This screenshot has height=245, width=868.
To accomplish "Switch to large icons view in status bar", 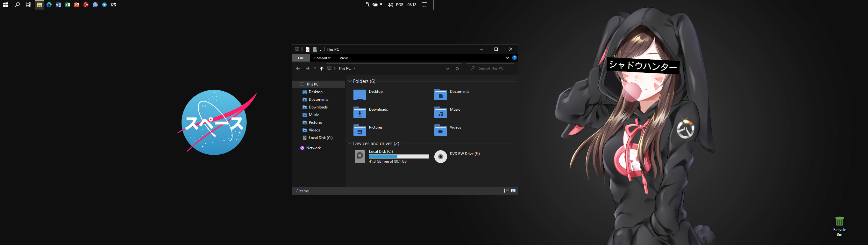I will (513, 191).
